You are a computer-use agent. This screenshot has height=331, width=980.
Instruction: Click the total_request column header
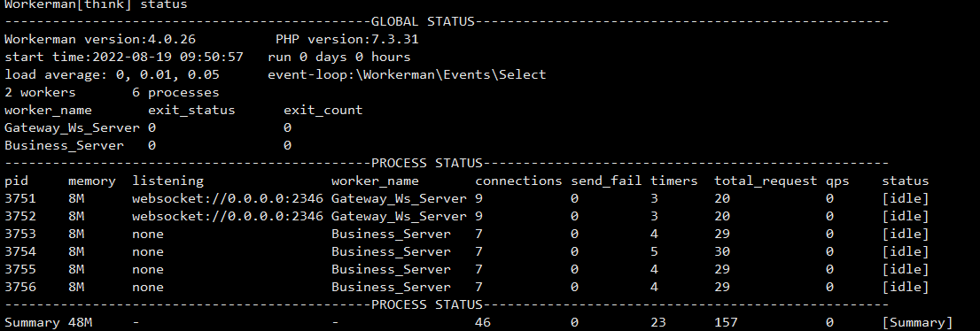766,181
